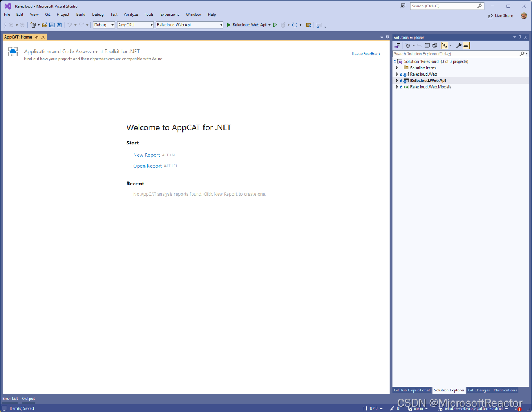The image size is (532, 413).
Task: Click the Live Share icon
Action: point(491,16)
